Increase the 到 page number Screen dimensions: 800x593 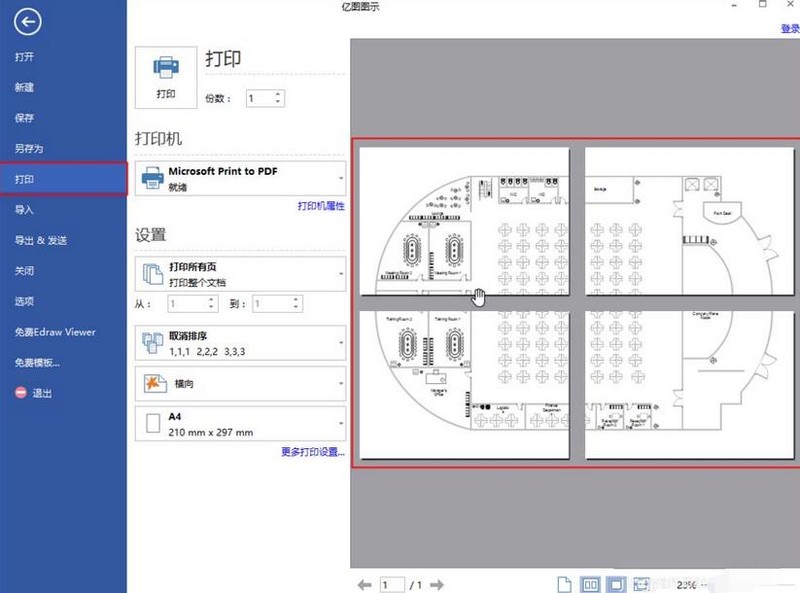296,300
